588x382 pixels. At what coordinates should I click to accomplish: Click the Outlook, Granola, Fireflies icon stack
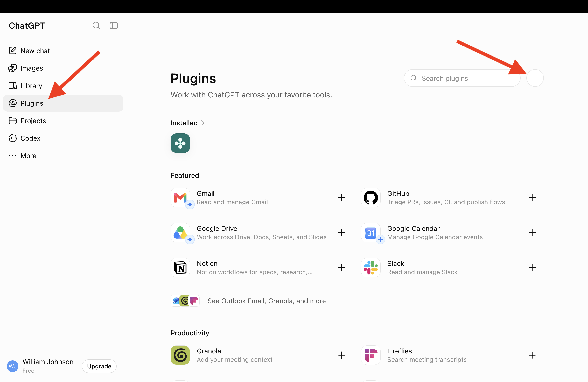click(185, 301)
